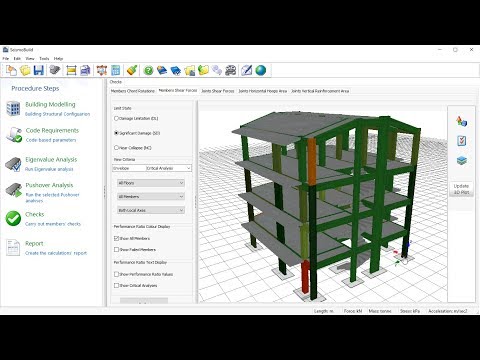Select the Damage Limitation (DL) radio button
This screenshot has height=360, width=480.
(x=116, y=118)
